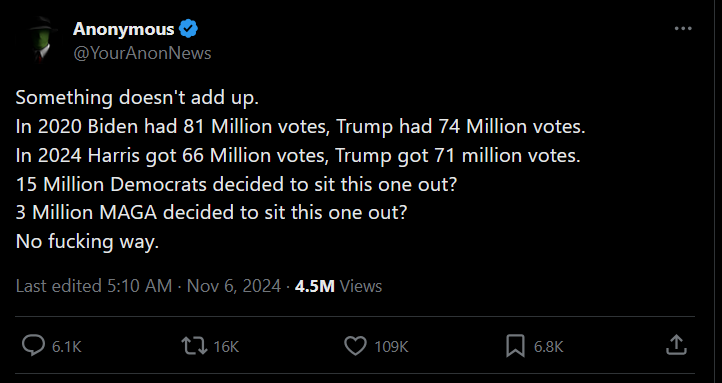Open the three-dot more options menu

pyautogui.click(x=683, y=29)
